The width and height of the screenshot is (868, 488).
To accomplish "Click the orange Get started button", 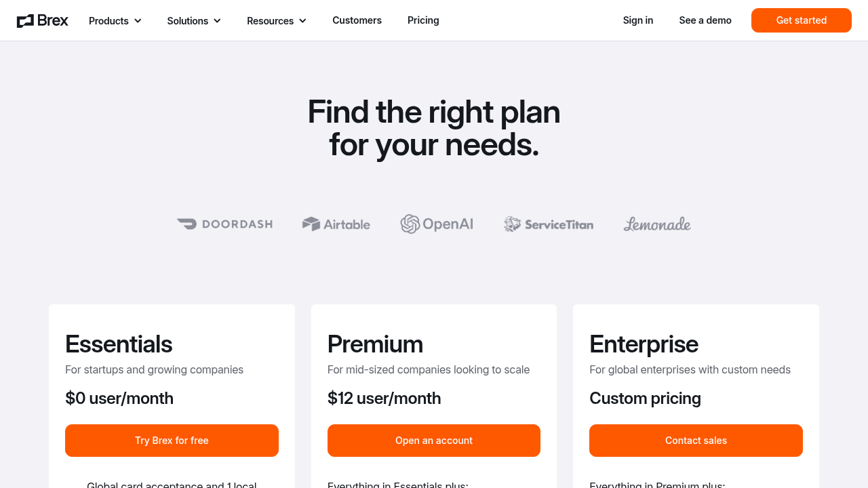I will 802,20.
